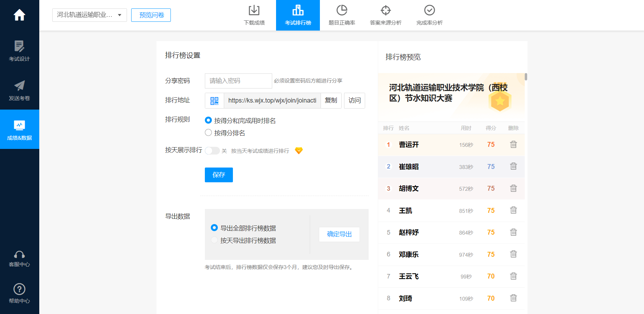Click the name 曹运开 in the ranking
Viewport: 644px width, 314px height.
click(x=409, y=145)
